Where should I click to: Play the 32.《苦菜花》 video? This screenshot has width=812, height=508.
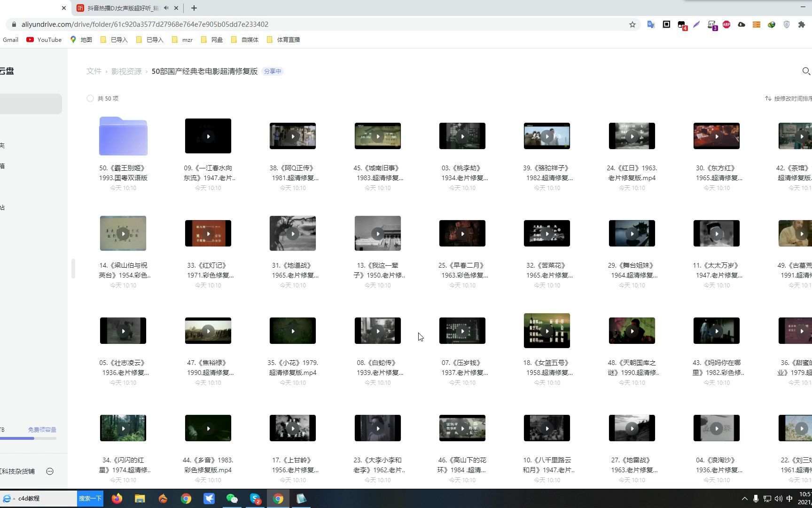[x=547, y=233]
